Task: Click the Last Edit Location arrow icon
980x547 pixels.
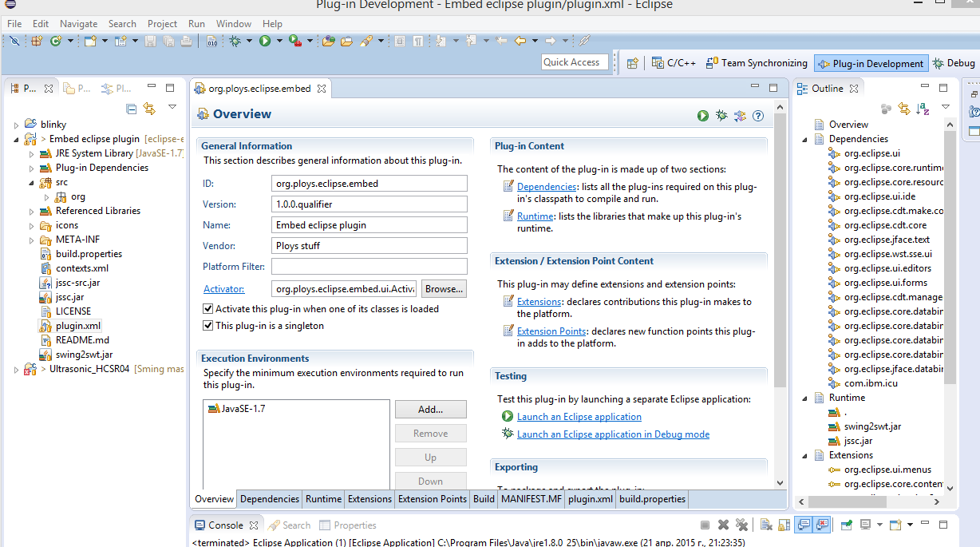Action: point(503,41)
